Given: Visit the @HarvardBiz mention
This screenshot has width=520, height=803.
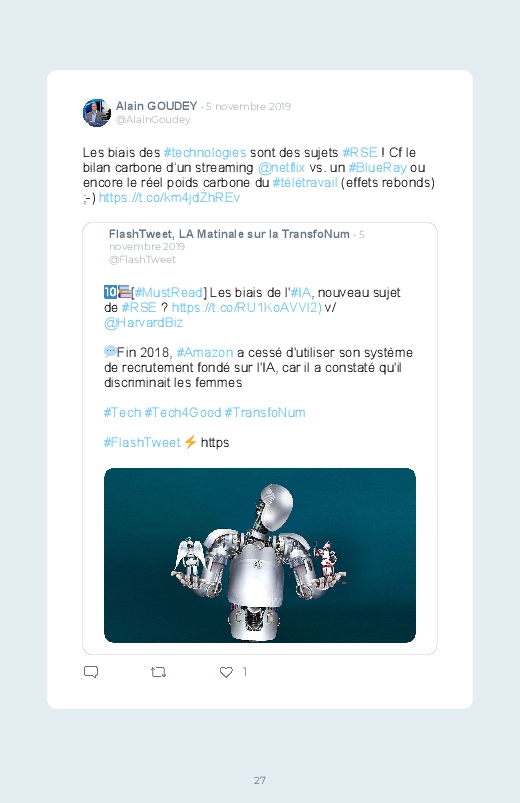Looking at the screenshot, I should point(143,323).
